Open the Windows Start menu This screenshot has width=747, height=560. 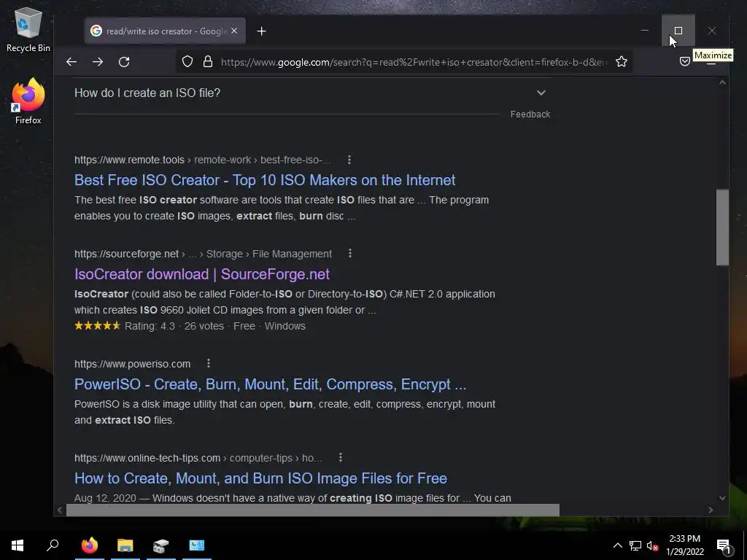pos(18,545)
